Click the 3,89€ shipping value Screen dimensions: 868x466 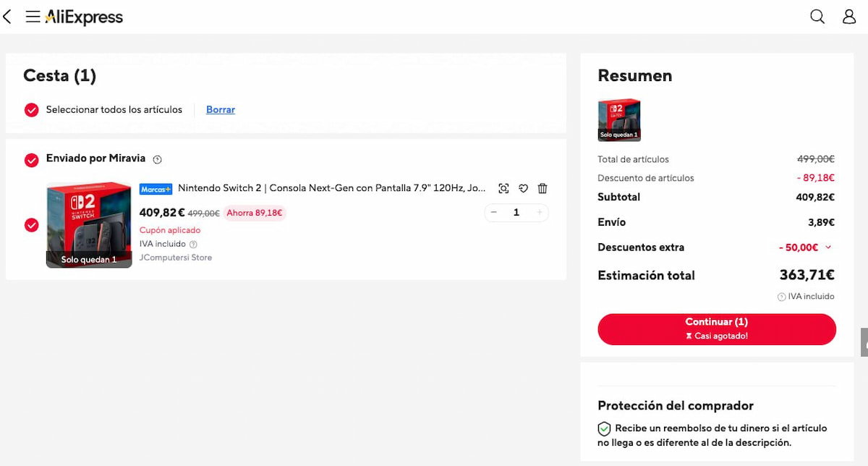click(822, 222)
